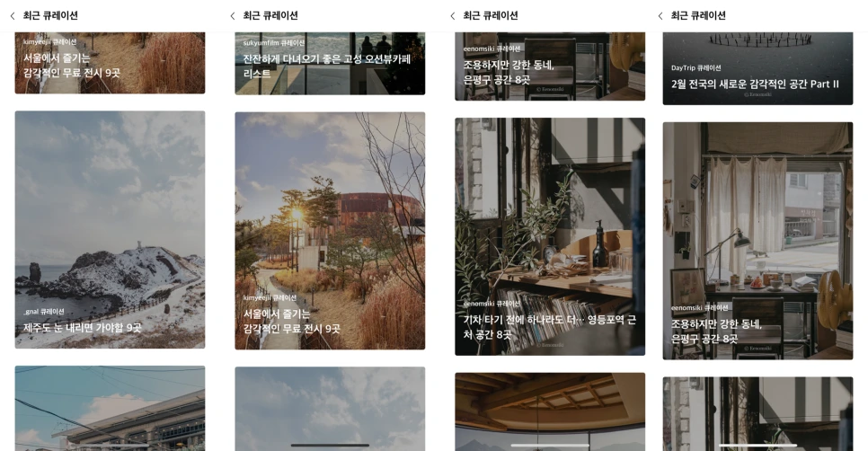This screenshot has height=451, width=868.
Task: Tap back chevron on the second screen
Action: pos(233,16)
